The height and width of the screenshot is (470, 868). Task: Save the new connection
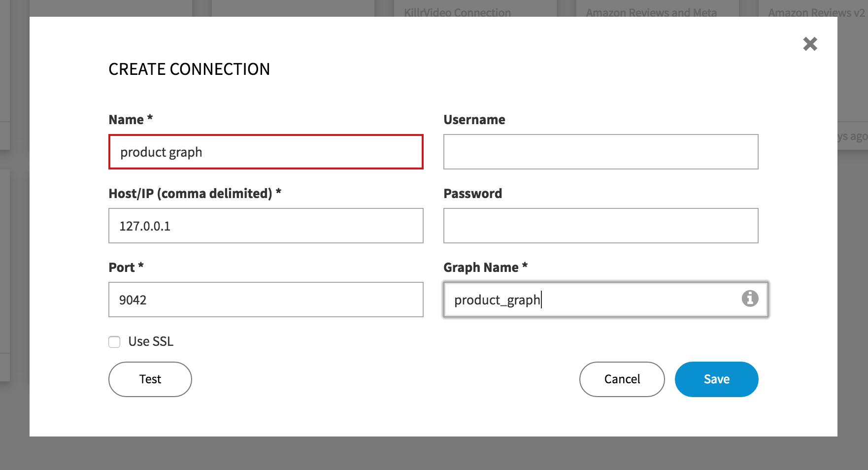(716, 379)
